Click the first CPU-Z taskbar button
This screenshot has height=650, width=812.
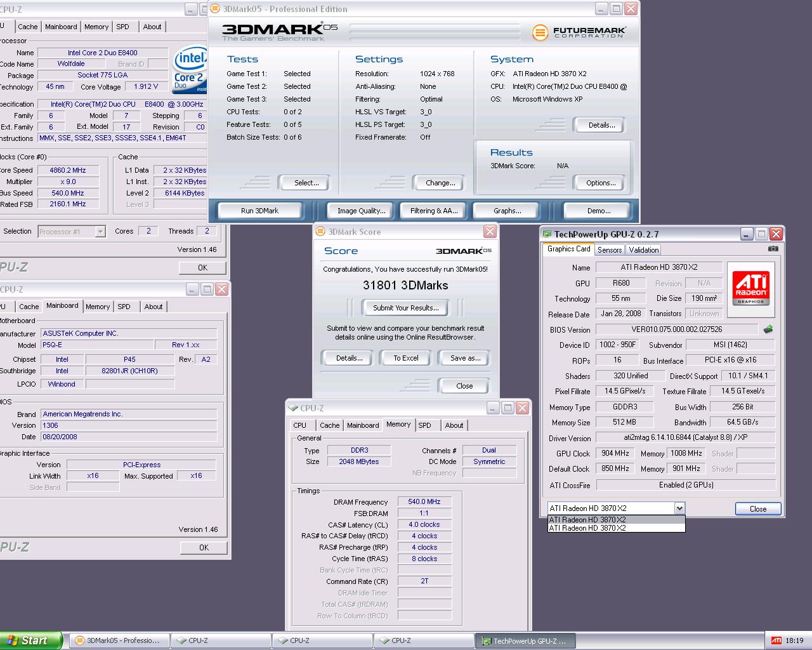(221, 640)
